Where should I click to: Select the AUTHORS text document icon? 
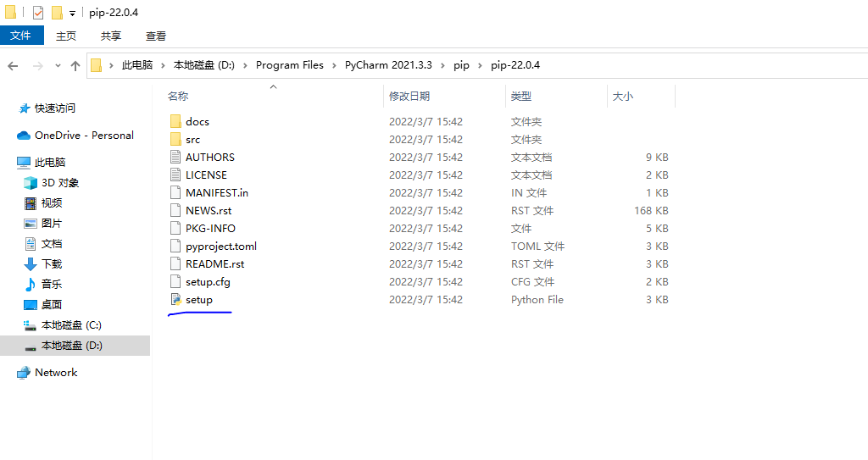(175, 157)
